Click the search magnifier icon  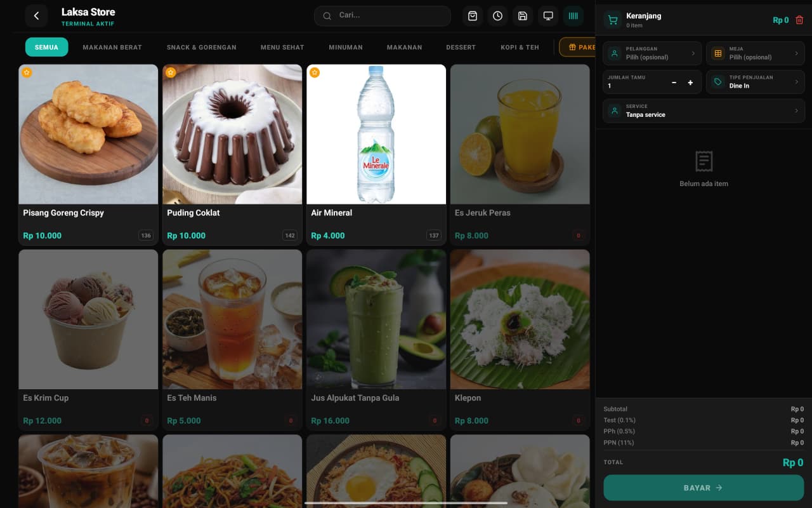tap(327, 16)
